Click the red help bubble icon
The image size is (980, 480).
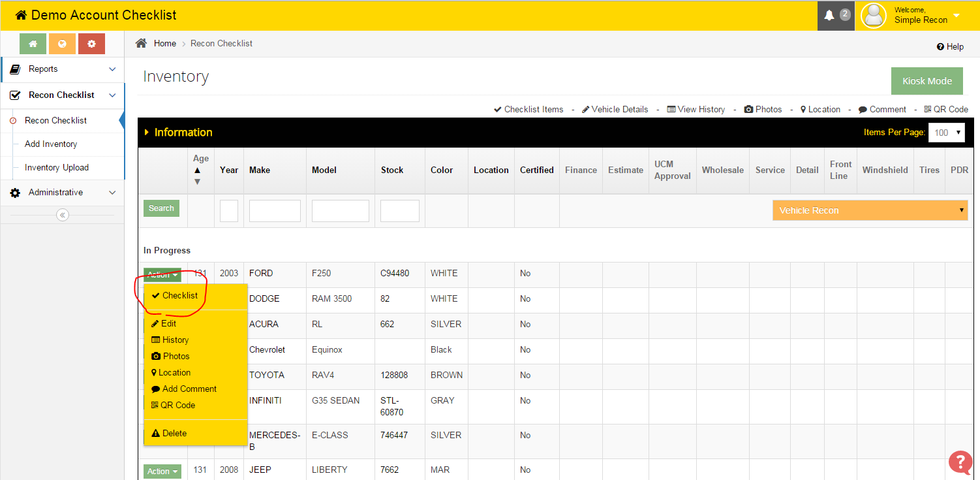[960, 462]
